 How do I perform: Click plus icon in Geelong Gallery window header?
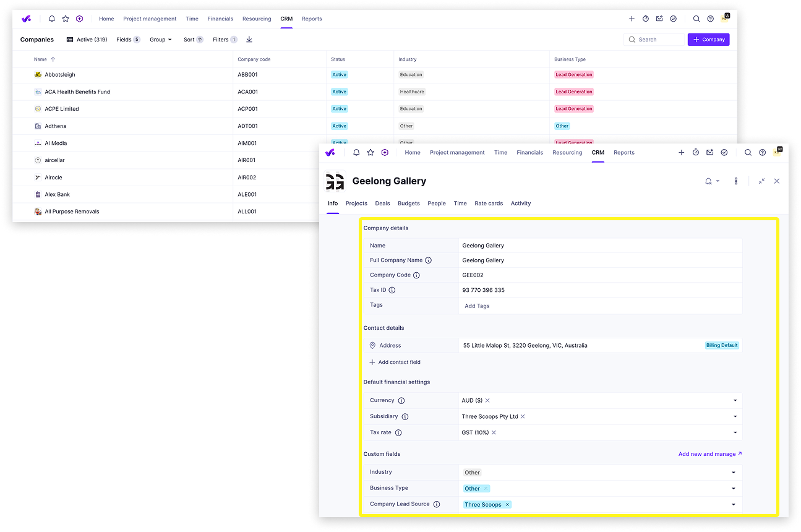pos(682,152)
